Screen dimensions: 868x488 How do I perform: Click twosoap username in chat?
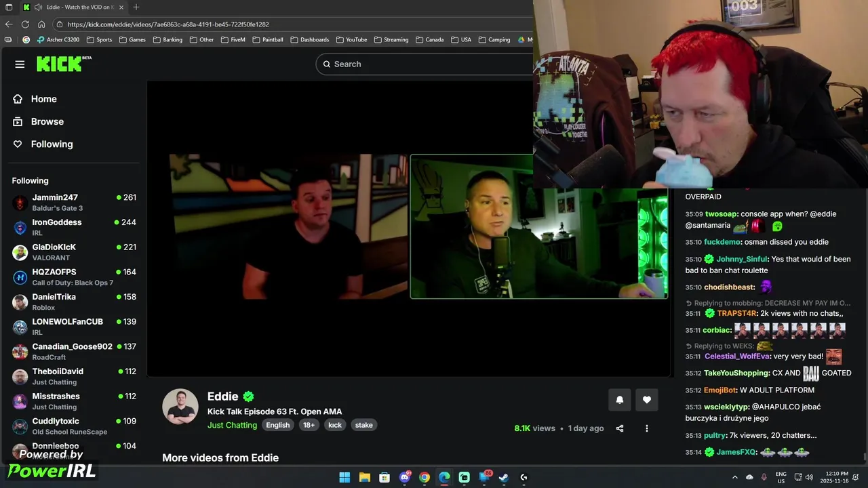point(722,214)
